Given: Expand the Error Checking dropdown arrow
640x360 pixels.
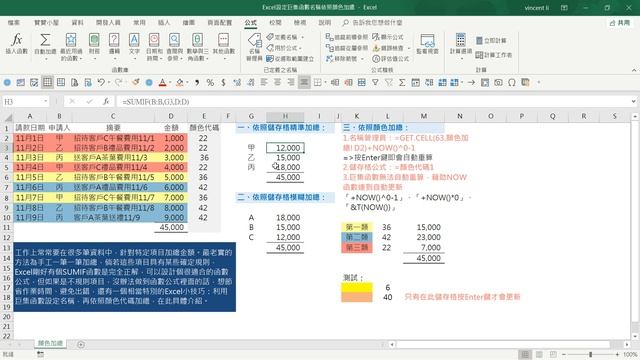Looking at the screenshot, I should coord(409,48).
